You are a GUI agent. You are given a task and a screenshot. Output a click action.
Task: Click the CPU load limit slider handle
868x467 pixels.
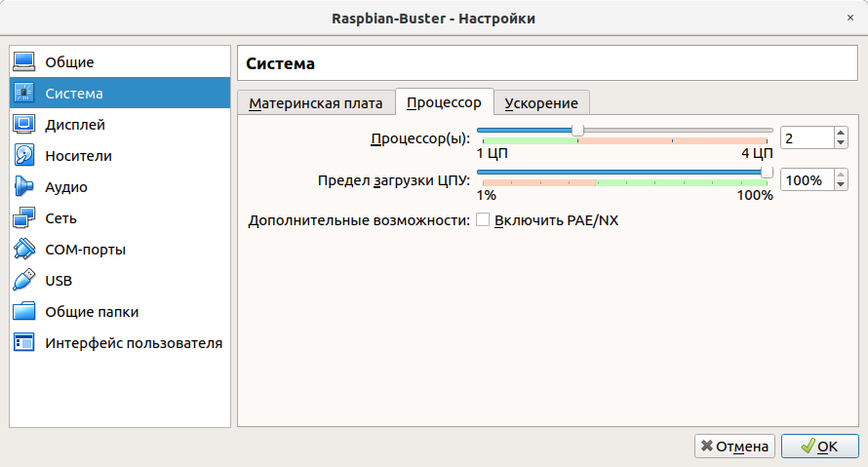(767, 173)
